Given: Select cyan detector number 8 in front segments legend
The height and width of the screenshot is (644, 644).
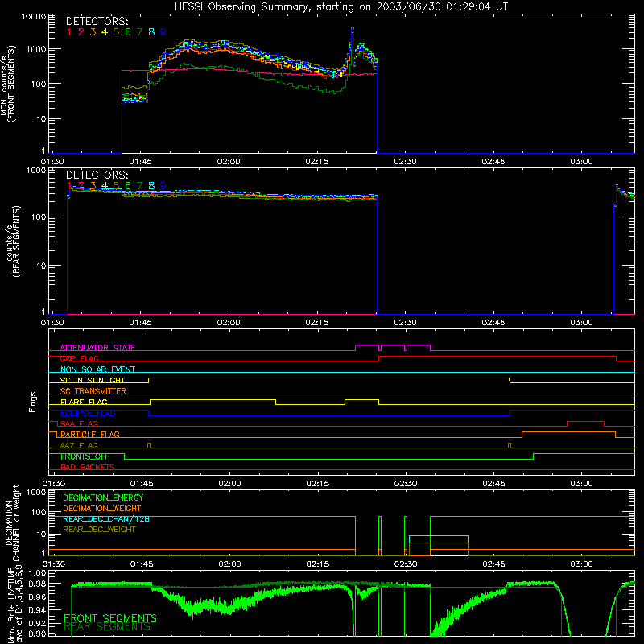Looking at the screenshot, I should pyautogui.click(x=151, y=32).
